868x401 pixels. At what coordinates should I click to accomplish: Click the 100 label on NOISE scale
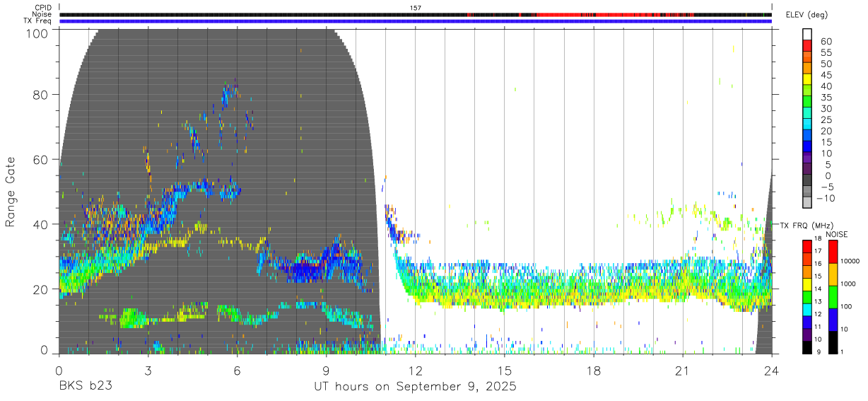point(848,306)
